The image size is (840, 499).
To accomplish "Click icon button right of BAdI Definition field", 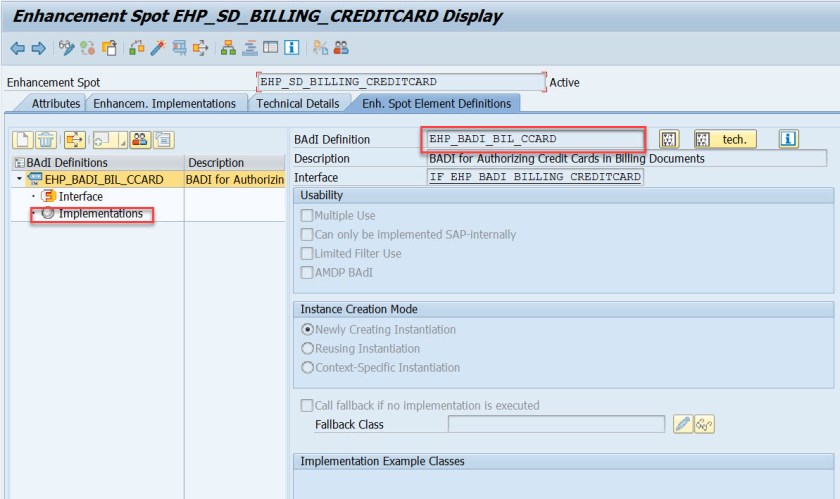I will click(x=669, y=139).
